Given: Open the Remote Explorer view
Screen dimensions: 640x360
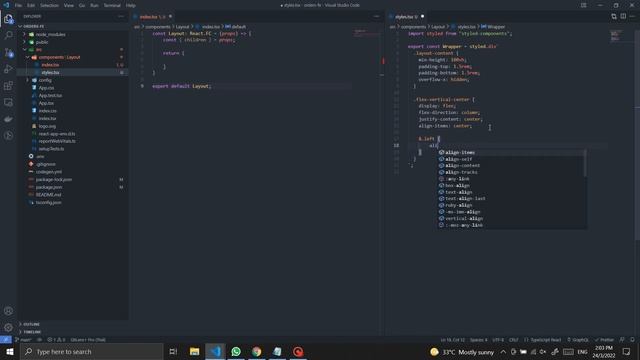Looking at the screenshot, I should pyautogui.click(x=8, y=102).
